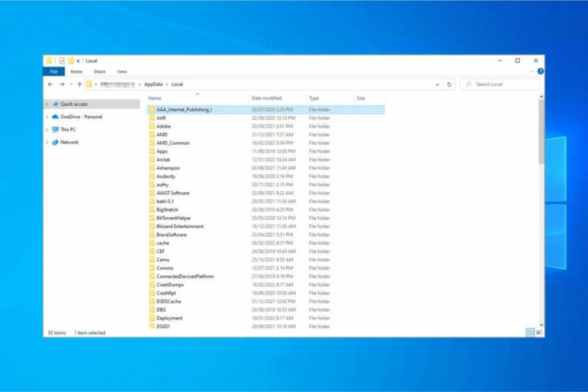Switch to the Share ribbon tab
The width and height of the screenshot is (588, 392).
point(100,71)
